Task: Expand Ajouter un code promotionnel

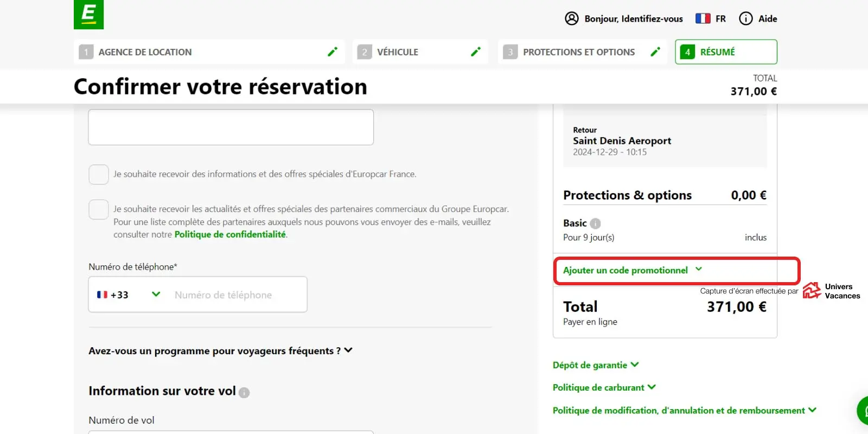Action: coord(632,270)
